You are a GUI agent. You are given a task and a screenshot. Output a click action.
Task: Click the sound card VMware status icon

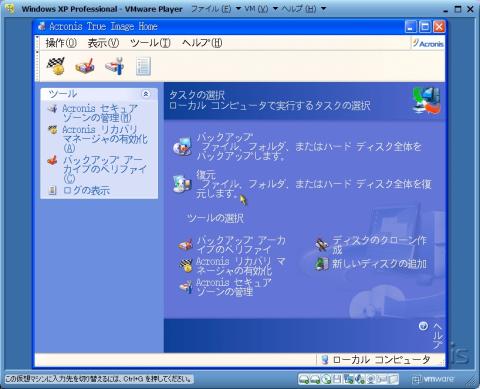(360, 379)
